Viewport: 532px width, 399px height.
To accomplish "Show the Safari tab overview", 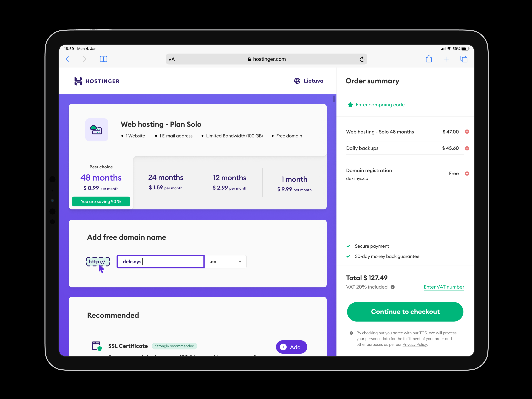I will point(464,59).
